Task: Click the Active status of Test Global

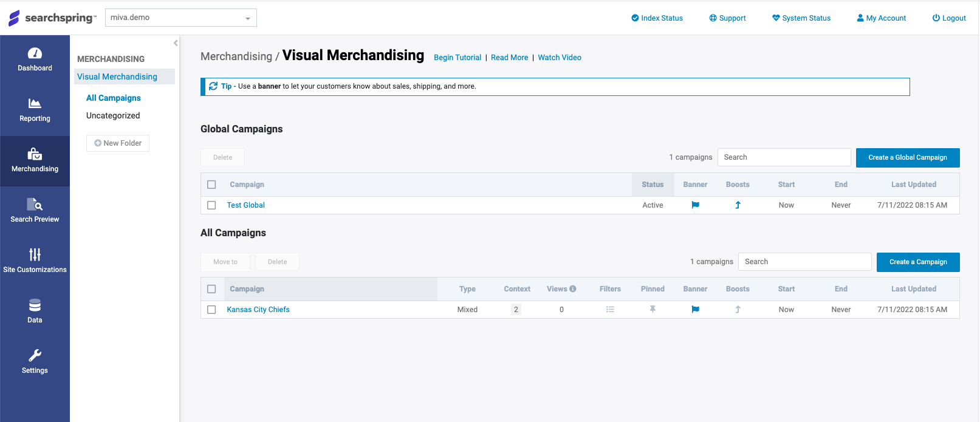Action: (x=653, y=205)
